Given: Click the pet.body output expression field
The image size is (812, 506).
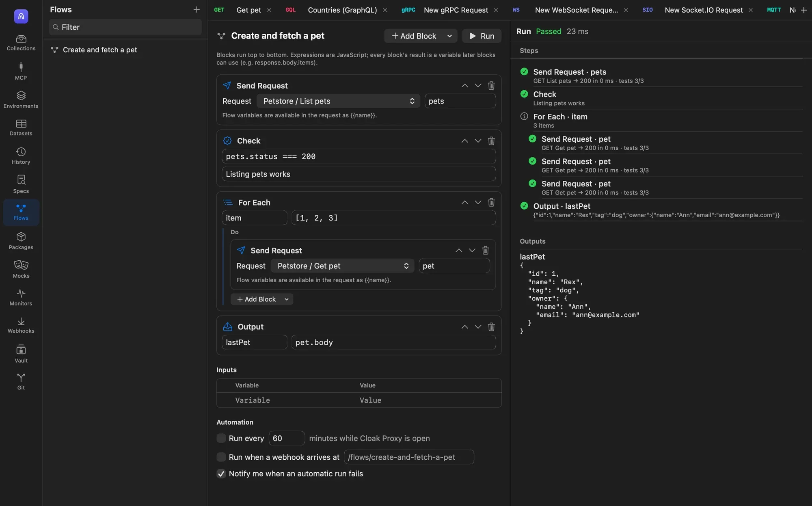Looking at the screenshot, I should pos(393,342).
